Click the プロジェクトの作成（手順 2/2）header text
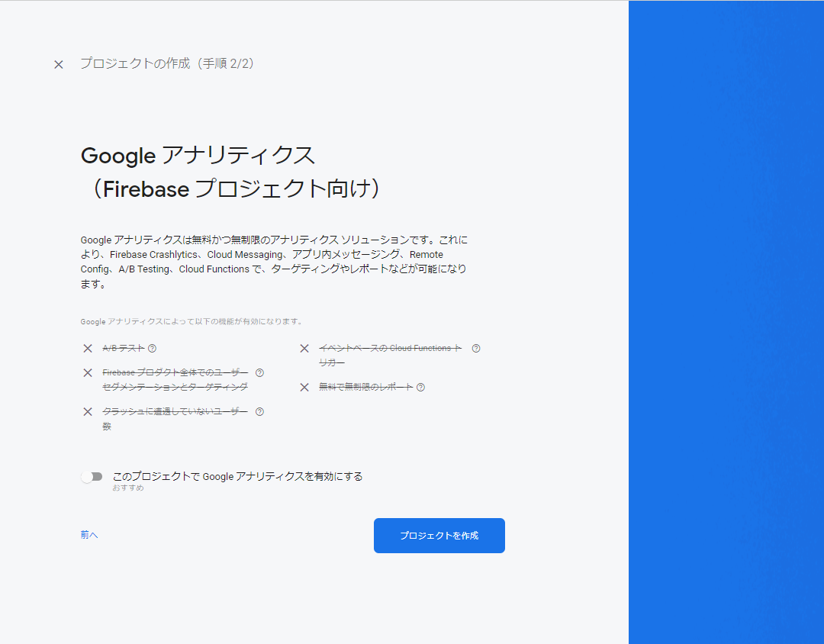Screen dimensions: 824x644 pos(167,64)
